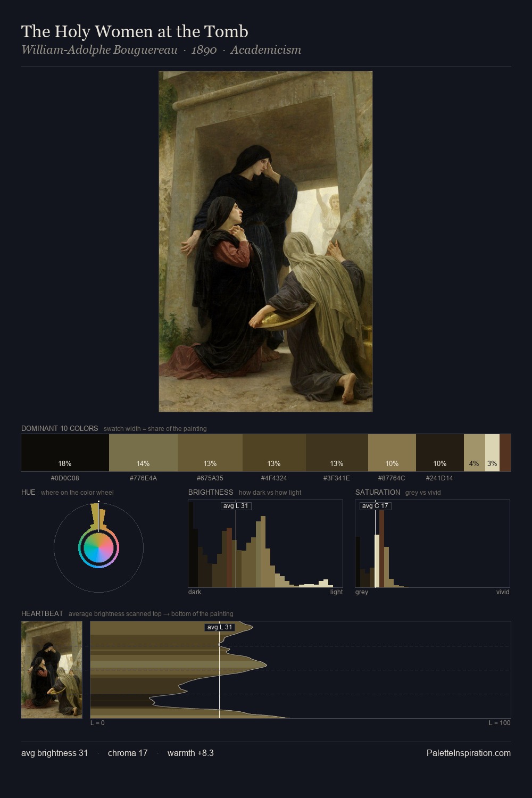The height and width of the screenshot is (798, 532).
Task: Click hex code text #87764C
Action: point(392,478)
